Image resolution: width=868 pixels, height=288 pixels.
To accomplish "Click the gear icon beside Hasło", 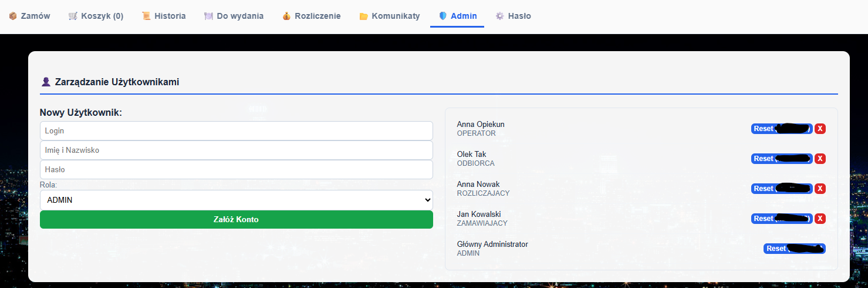I will click(x=499, y=16).
